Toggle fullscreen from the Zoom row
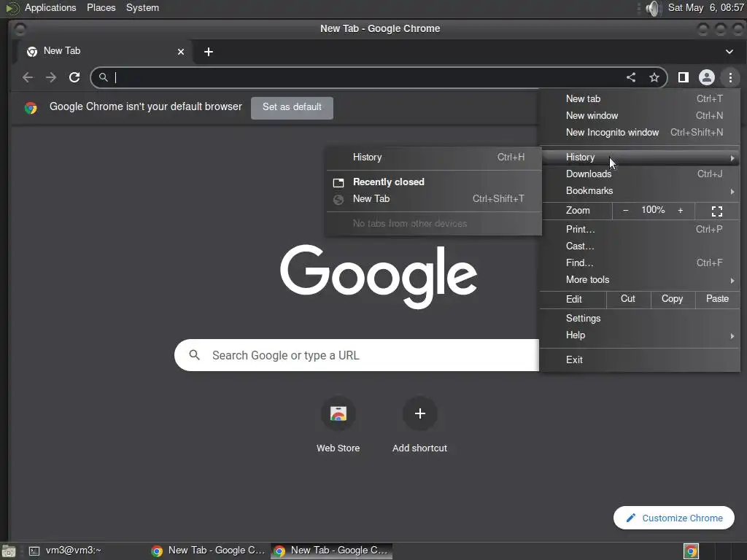Viewport: 747px width, 560px height. 716,211
